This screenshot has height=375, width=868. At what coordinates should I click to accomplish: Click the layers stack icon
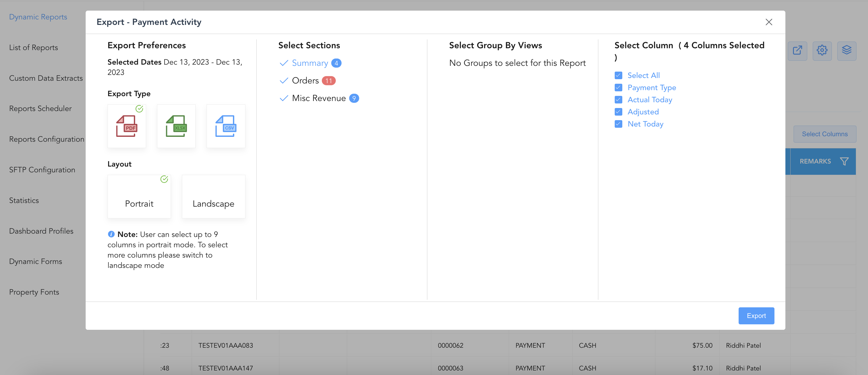click(x=846, y=50)
